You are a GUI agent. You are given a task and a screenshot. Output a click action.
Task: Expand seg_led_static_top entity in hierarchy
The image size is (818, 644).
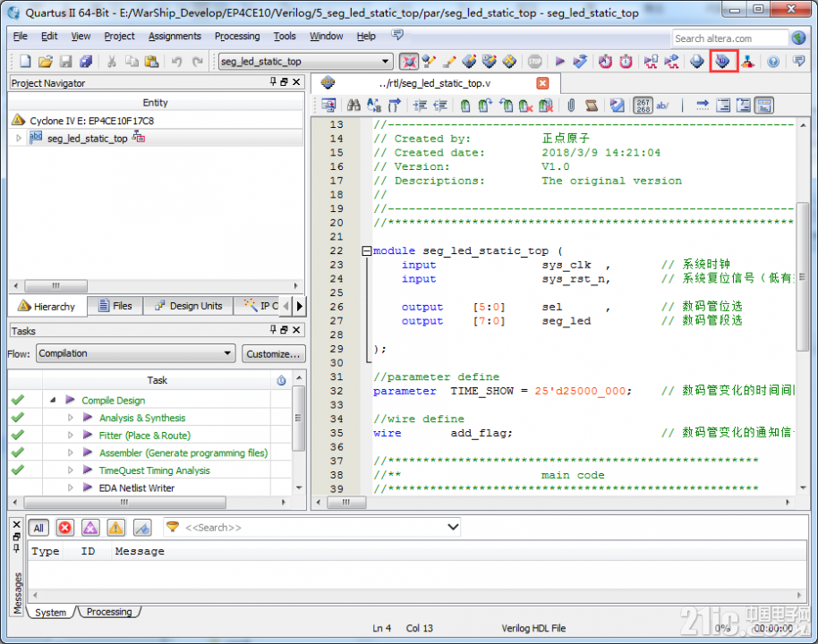tap(19, 138)
